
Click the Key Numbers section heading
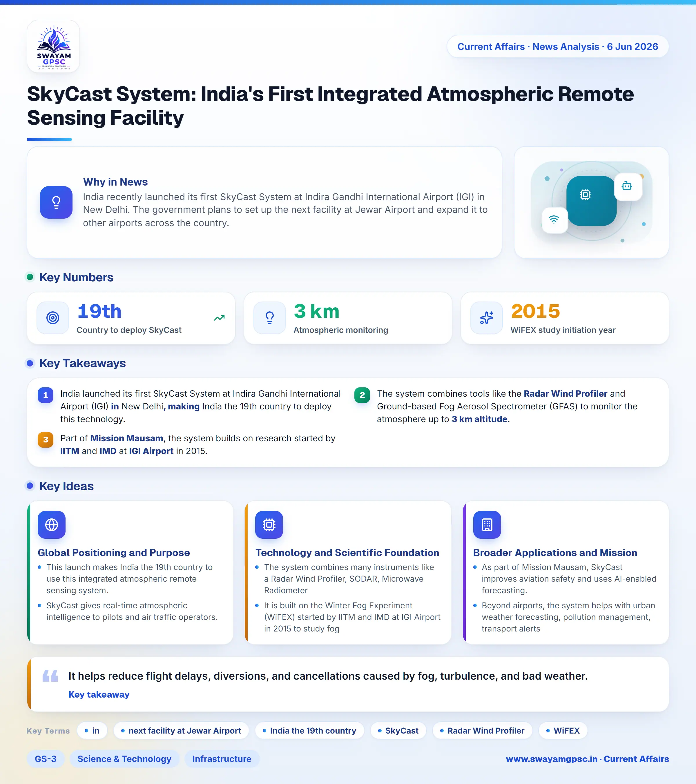coord(76,277)
